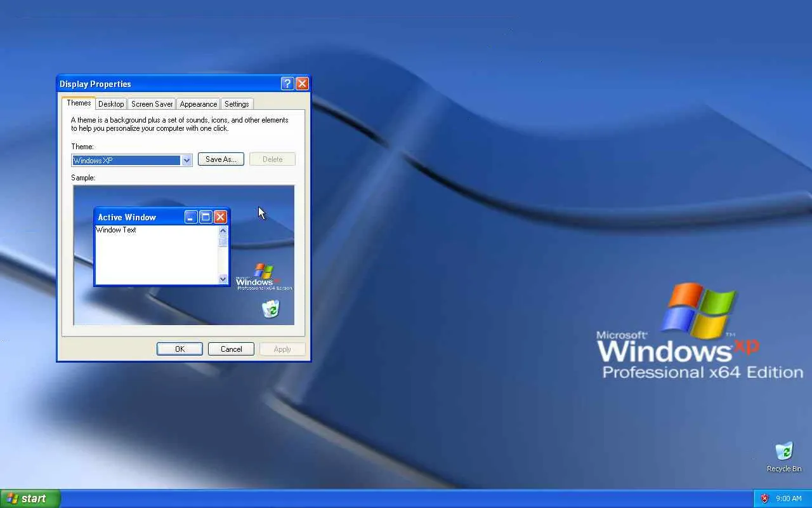The height and width of the screenshot is (508, 812).
Task: Open the Start menu
Action: click(x=30, y=498)
